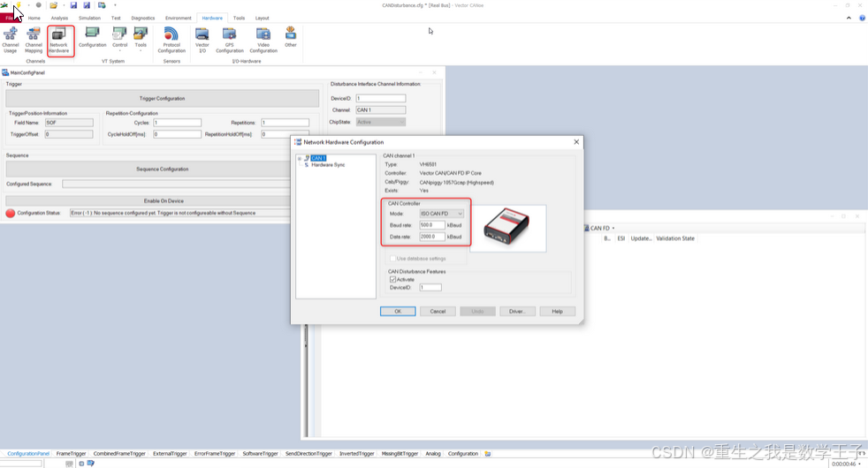This screenshot has width=868, height=468.
Task: Switch to the FrameTrigger desktop tab
Action: pos(71,454)
